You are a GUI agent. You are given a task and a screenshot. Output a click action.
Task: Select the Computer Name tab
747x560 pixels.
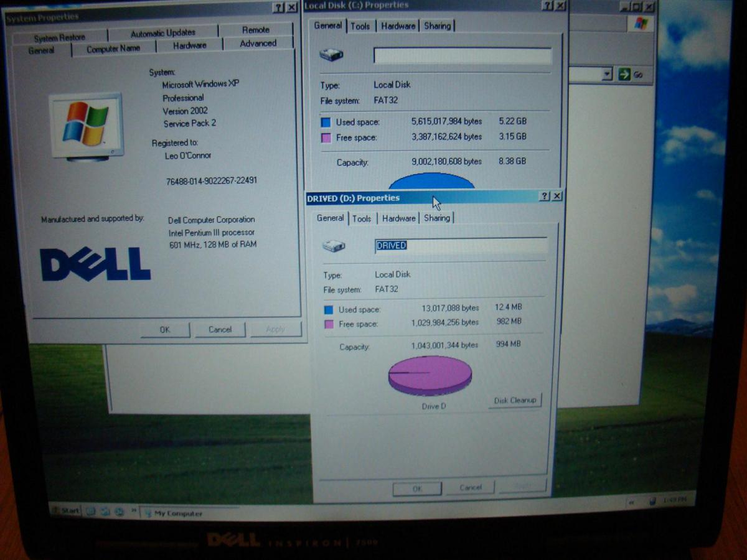tap(113, 49)
